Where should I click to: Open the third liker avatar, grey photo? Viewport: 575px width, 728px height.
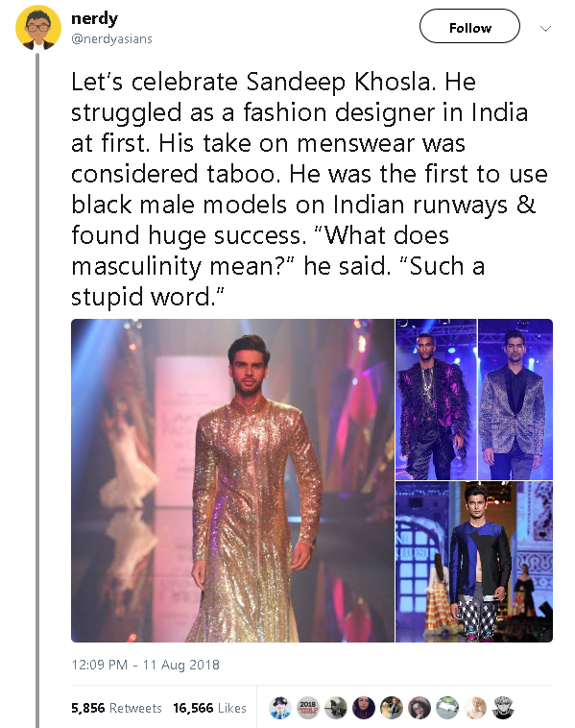[x=336, y=708]
